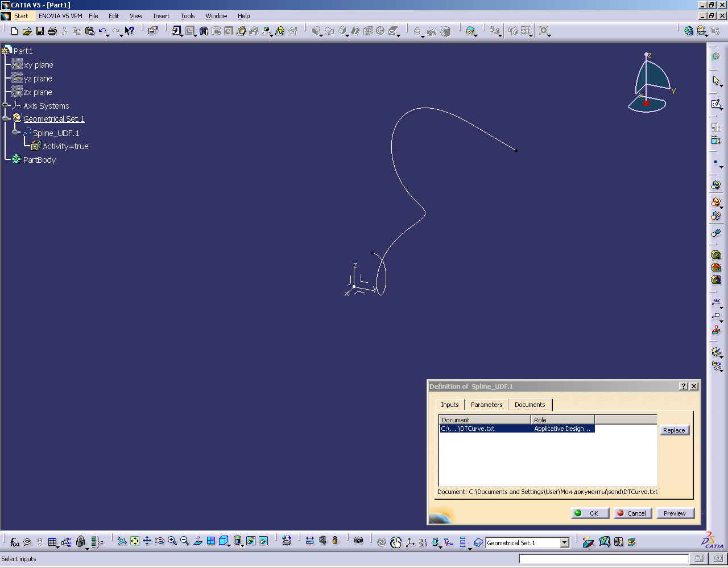Click the Undo arrow icon
The height and width of the screenshot is (568, 728).
102,31
